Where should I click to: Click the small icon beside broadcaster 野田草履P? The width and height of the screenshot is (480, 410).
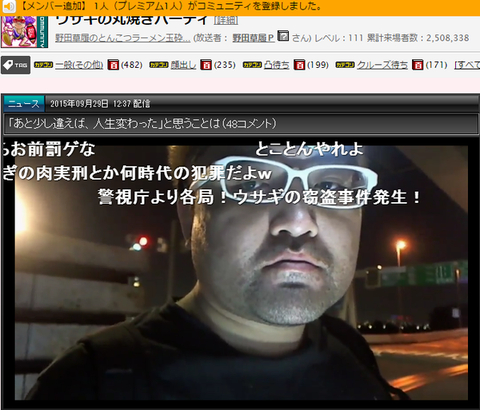283,36
